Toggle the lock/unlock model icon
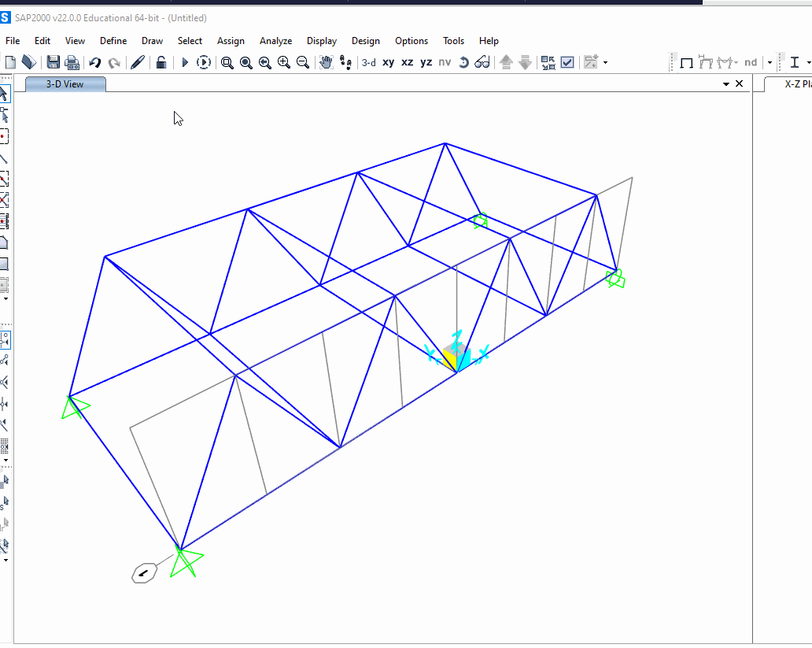812x648 pixels. [161, 62]
